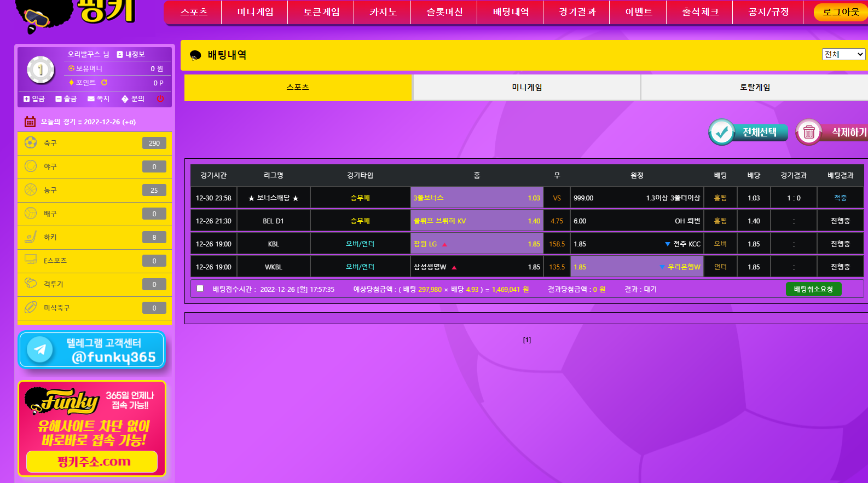Switch to the 토탈게임 tab
The image size is (868, 483).
[755, 87]
